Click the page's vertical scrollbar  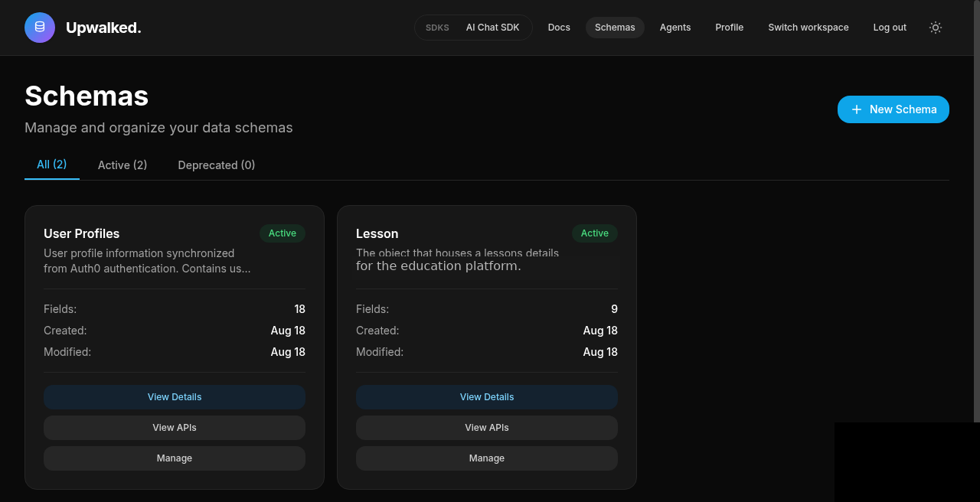[x=977, y=210]
